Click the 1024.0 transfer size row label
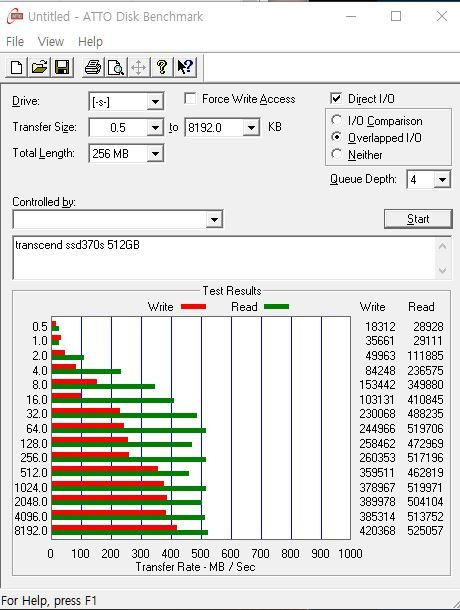This screenshot has height=610, width=460. [31, 487]
